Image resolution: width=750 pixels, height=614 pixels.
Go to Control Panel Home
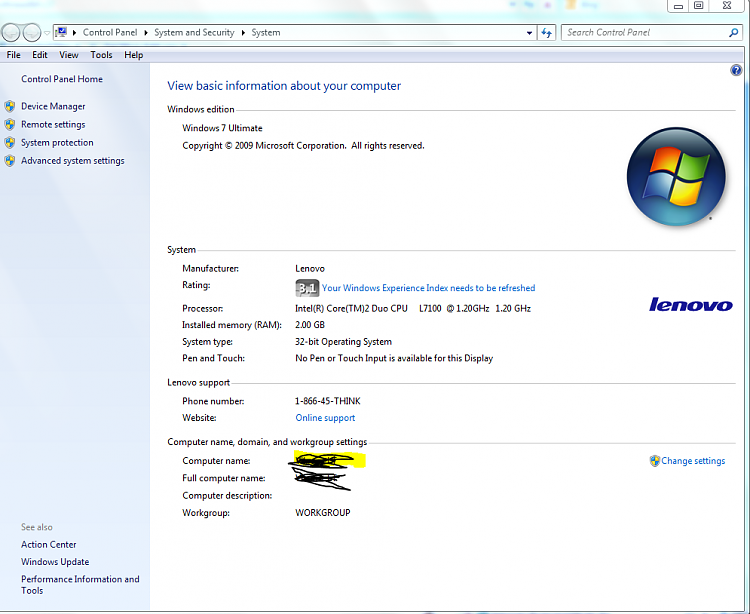[62, 79]
